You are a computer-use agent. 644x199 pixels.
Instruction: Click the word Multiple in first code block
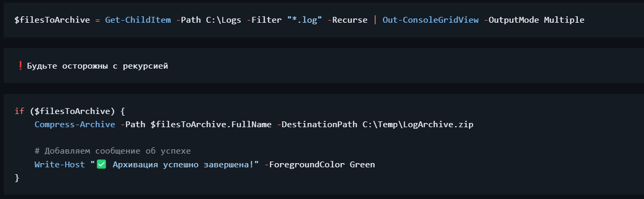564,20
